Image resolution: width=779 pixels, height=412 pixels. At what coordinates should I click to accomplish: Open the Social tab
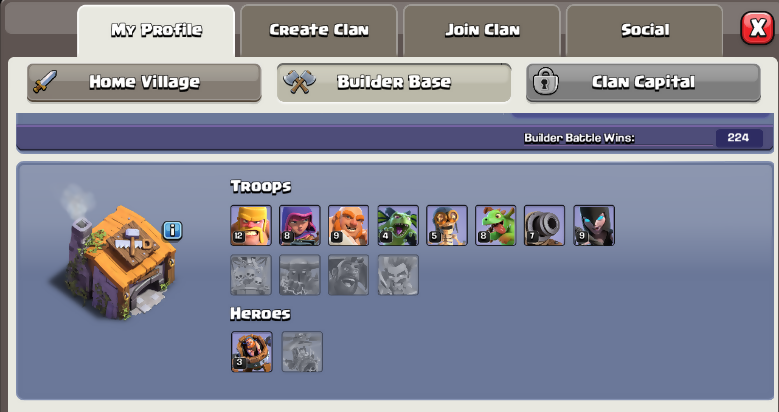point(644,30)
